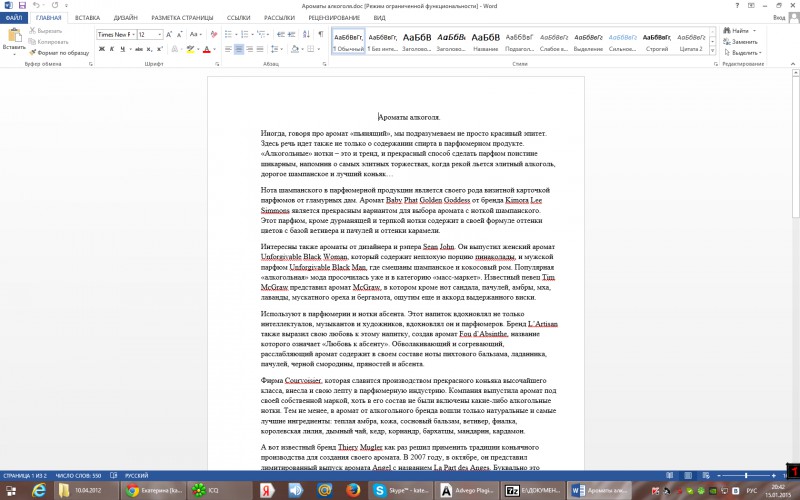Apply strikethrough with the abc icon

[x=139, y=49]
